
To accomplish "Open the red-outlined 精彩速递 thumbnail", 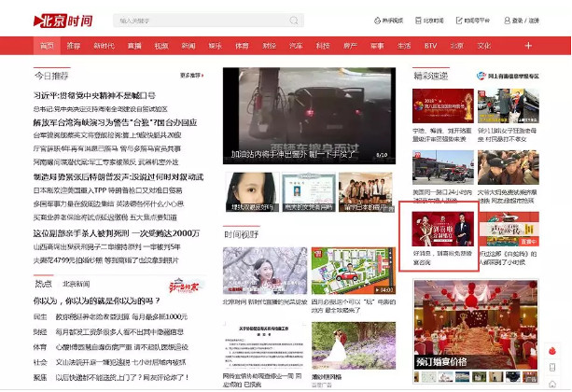I will pyautogui.click(x=442, y=237).
